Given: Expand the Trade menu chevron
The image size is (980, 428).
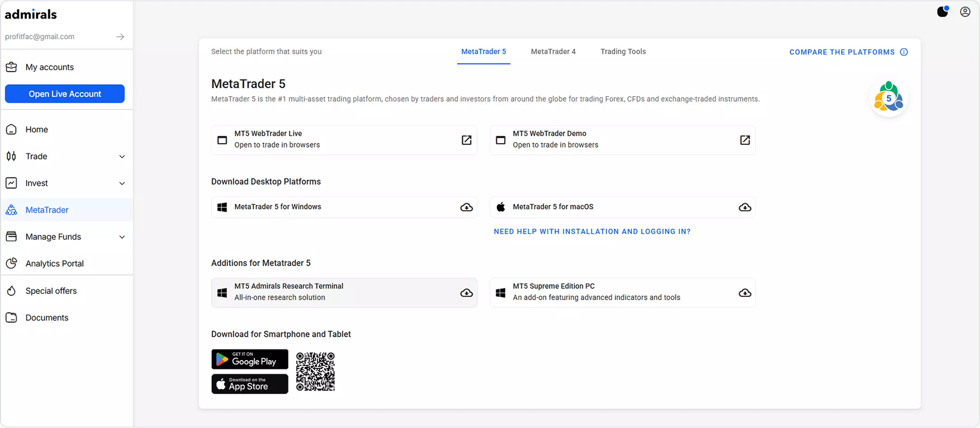Looking at the screenshot, I should point(122,156).
